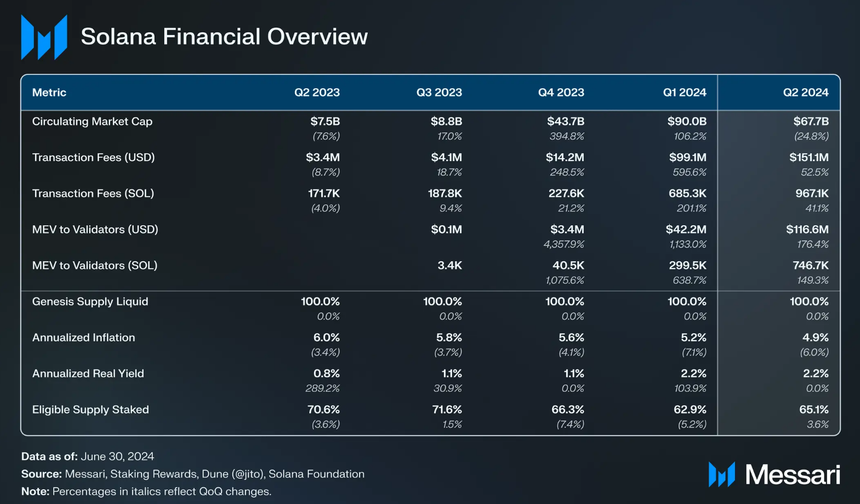Click the 'Source:' attribution line
The width and height of the screenshot is (860, 504).
193,474
